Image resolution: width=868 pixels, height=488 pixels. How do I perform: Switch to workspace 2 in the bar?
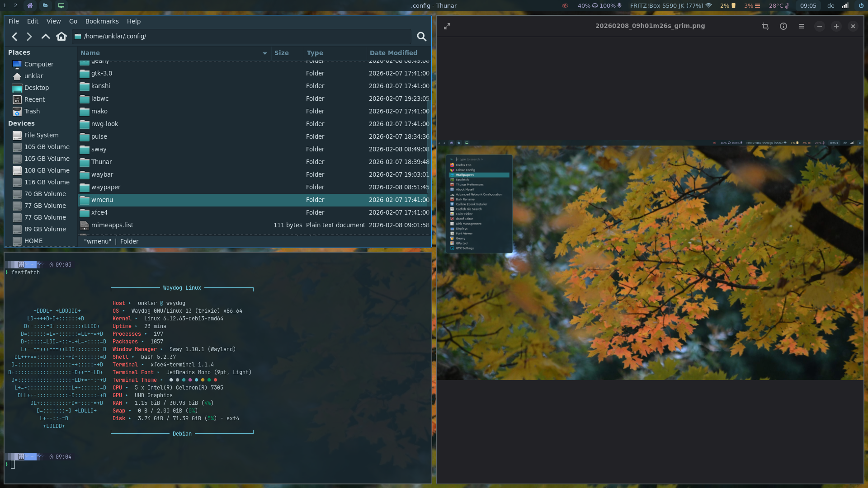click(15, 6)
